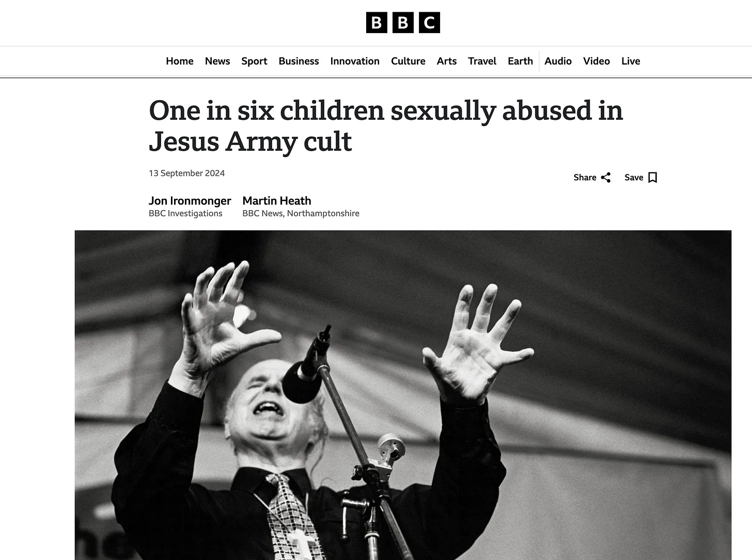
Task: Open the Arts menu item
Action: tap(447, 61)
